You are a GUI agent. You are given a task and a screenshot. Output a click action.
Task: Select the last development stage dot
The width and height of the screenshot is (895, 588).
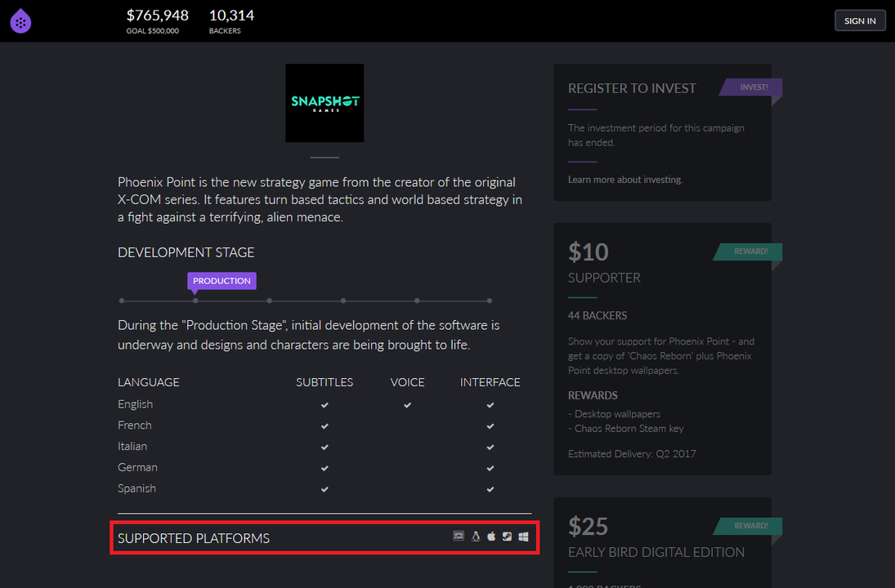pos(490,301)
